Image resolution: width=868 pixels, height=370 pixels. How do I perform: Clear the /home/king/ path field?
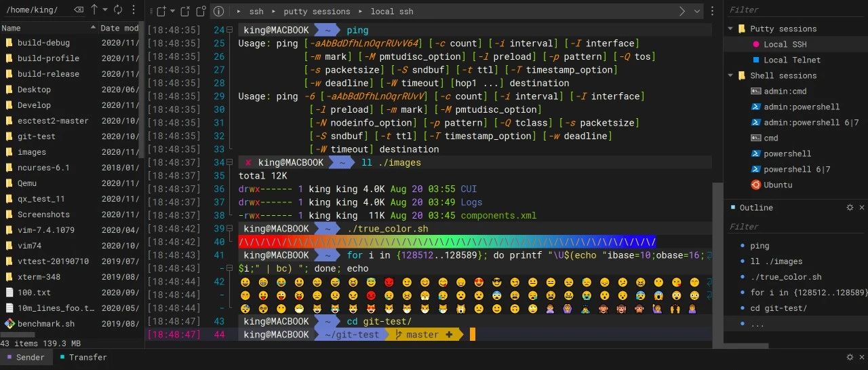[79, 10]
